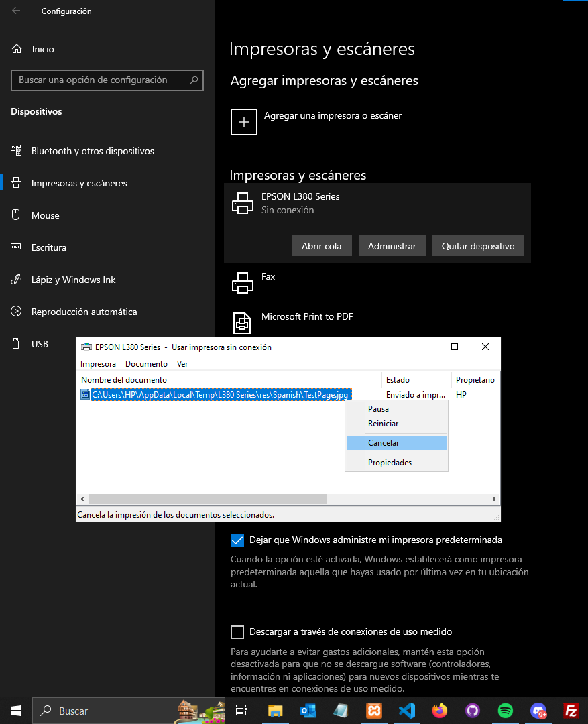
Task: Click the printer icon in queue title bar
Action: [86, 347]
